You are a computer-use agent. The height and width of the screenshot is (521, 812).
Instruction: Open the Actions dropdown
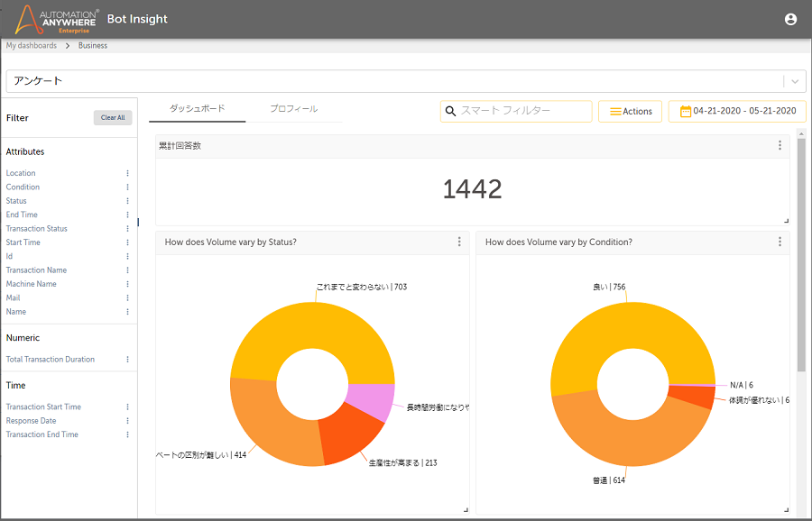coord(630,111)
